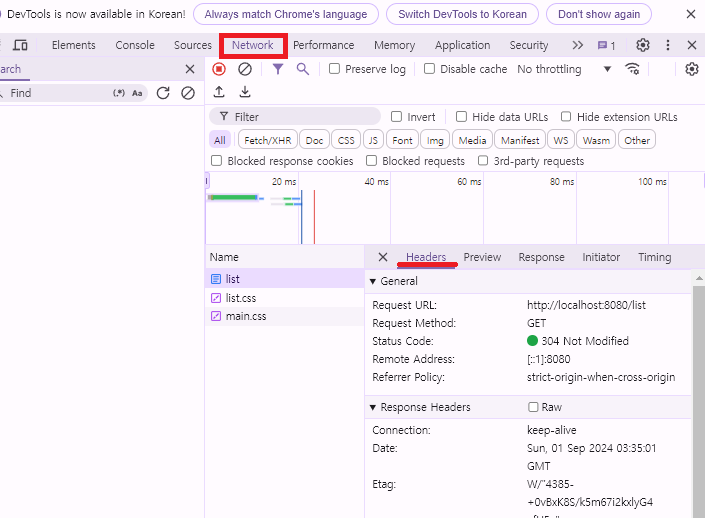Toggle match case search option

pyautogui.click(x=137, y=93)
